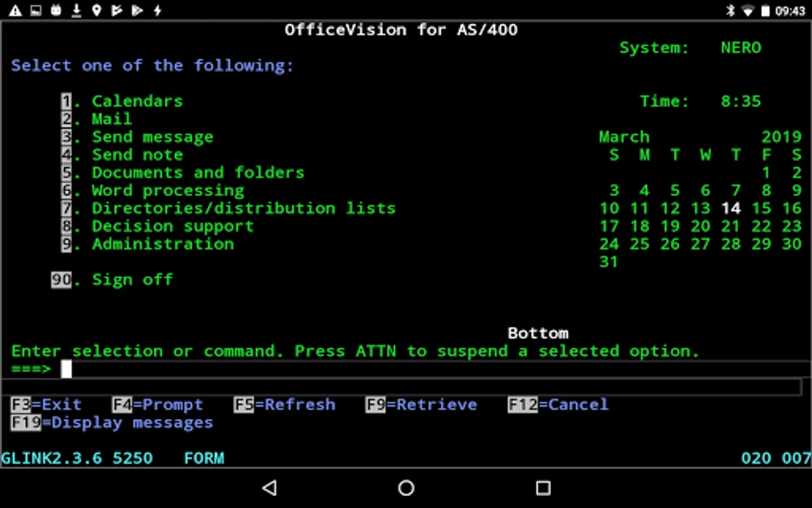The width and height of the screenshot is (812, 508).
Task: Tap cursor position 020 007
Action: pos(776,458)
